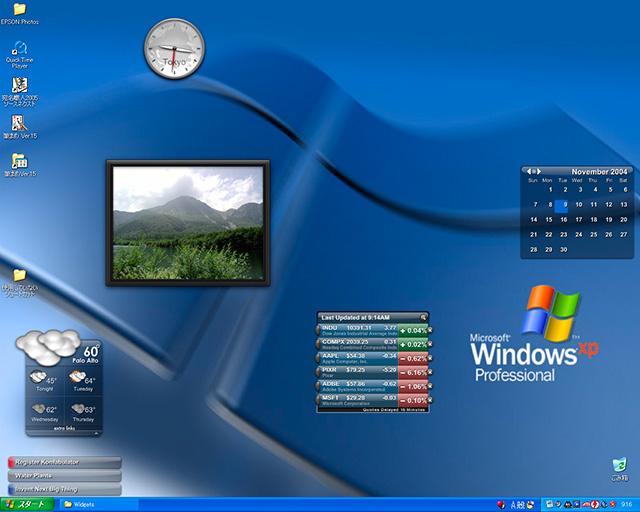Click the red circle tray icon near clock
The height and width of the screenshot is (512, 640).
pyautogui.click(x=612, y=505)
